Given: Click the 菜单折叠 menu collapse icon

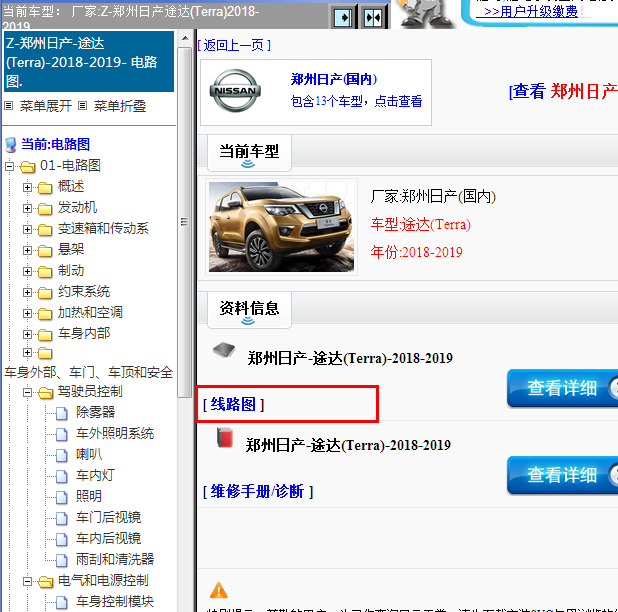Looking at the screenshot, I should (82, 106).
